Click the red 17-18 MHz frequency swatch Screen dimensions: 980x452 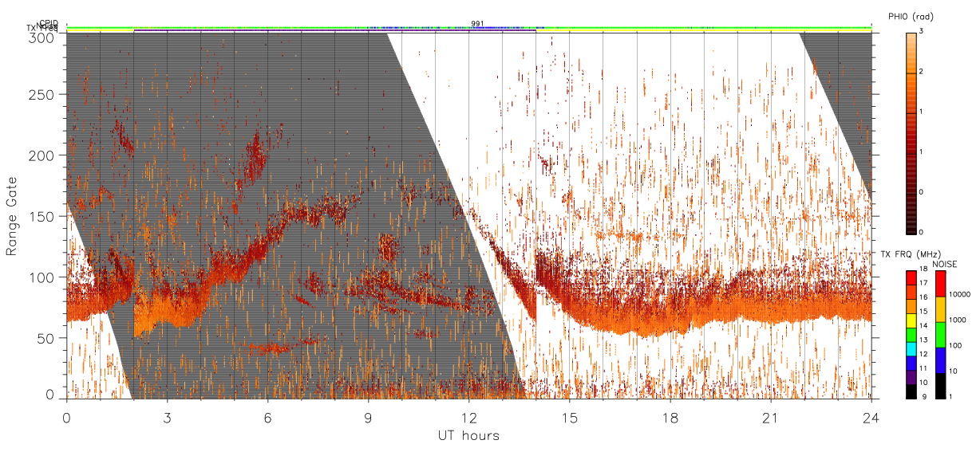[911, 278]
